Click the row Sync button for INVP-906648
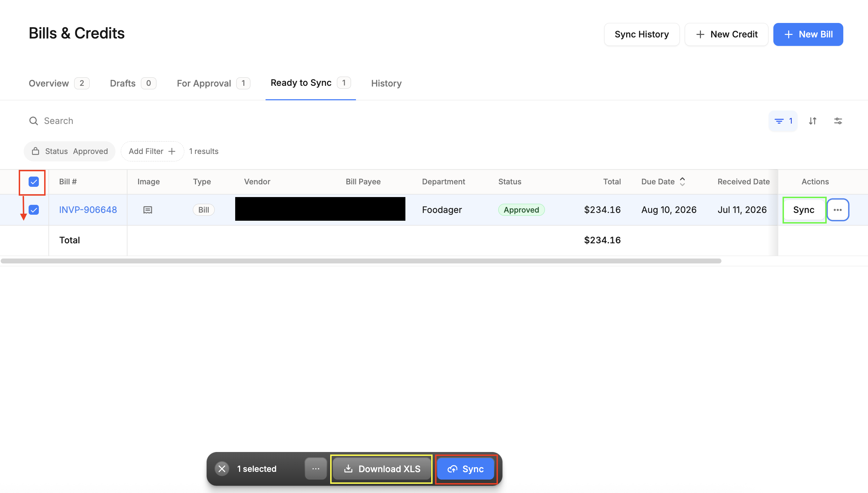 (804, 210)
